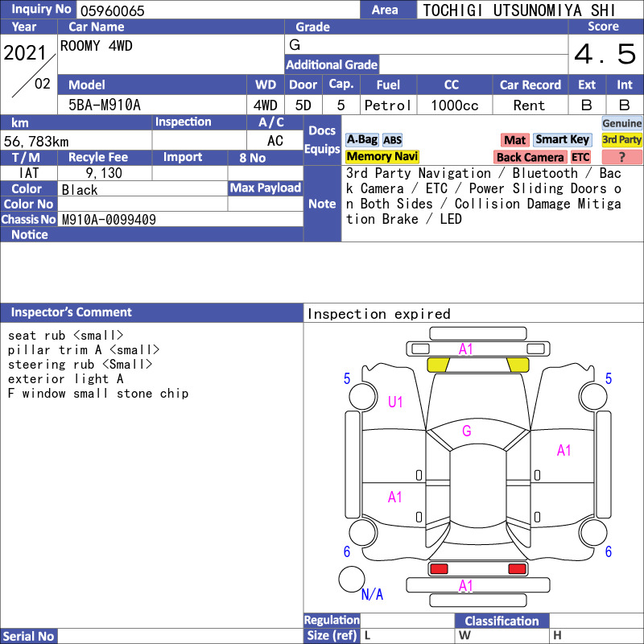
Task: Click the question mark badge
Action: pos(621,157)
